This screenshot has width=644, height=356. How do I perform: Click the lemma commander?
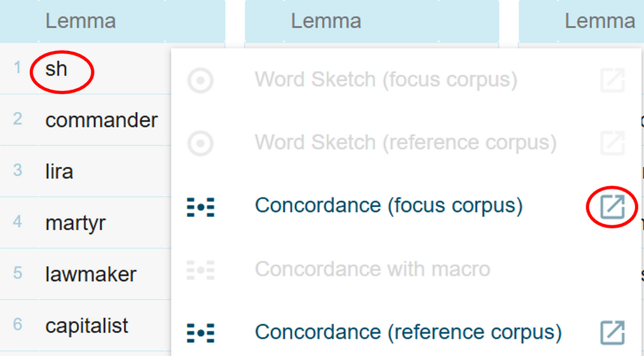(x=102, y=120)
